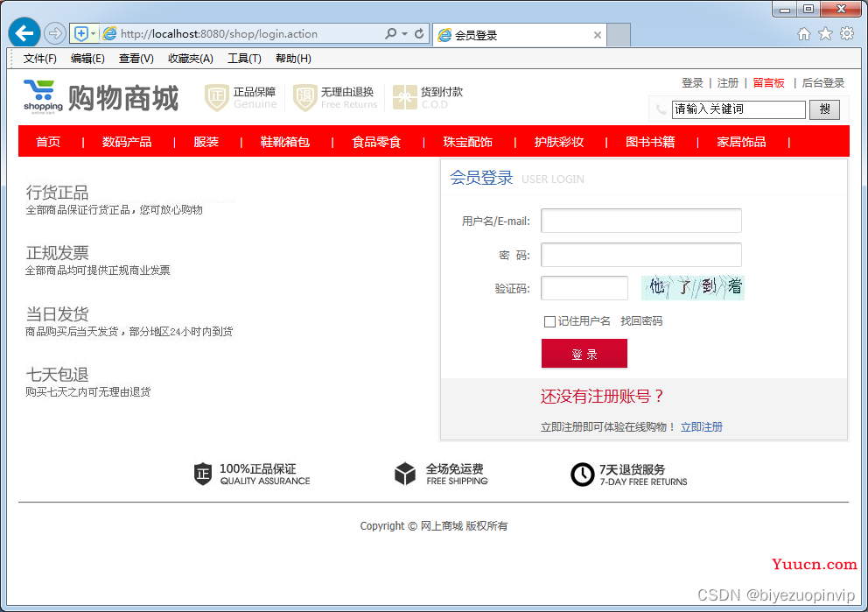Click the phone icon beside search box
868x612 pixels.
661,109
